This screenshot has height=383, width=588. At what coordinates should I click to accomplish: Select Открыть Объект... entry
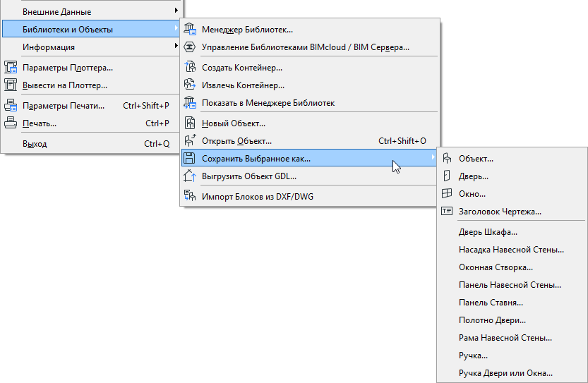(x=309, y=140)
